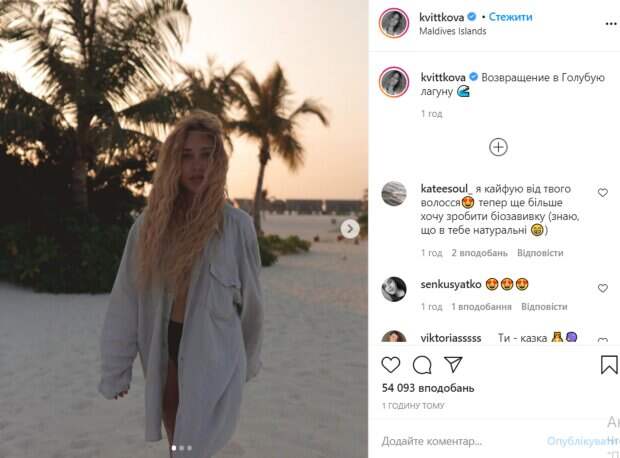Open Maldives Islands location link
620x458 pixels.
(x=453, y=31)
